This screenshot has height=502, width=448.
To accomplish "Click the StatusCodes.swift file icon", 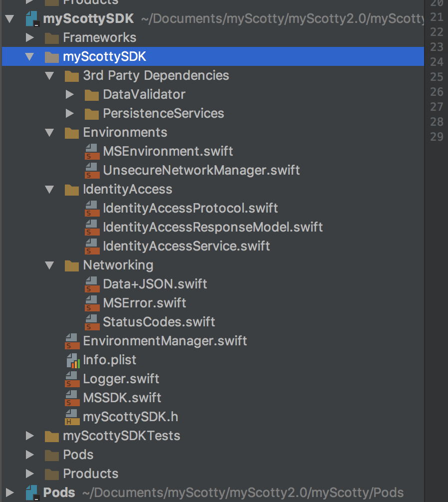I will point(92,322).
